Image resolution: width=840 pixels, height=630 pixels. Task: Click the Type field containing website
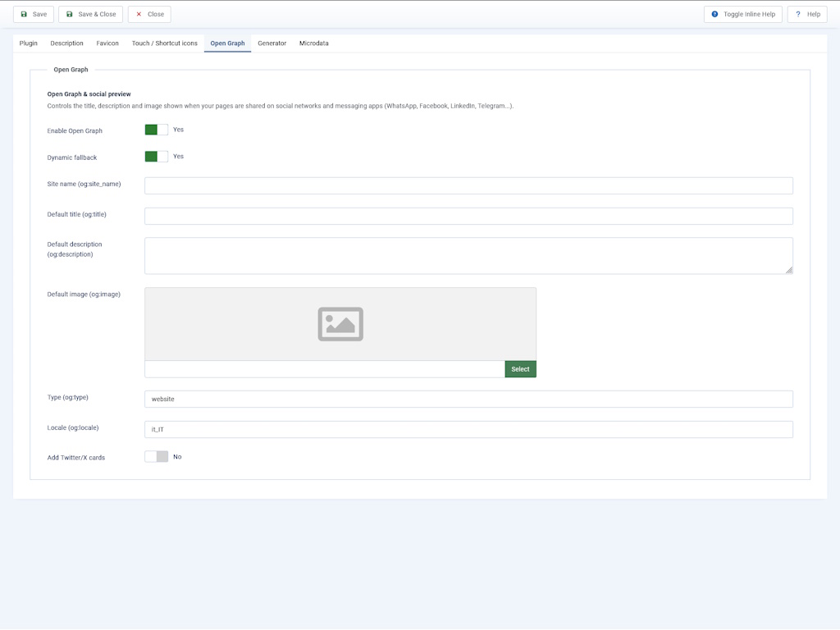click(468, 399)
